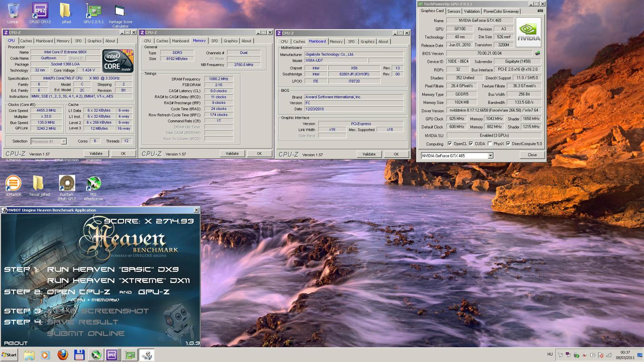
Task: Open Mainboard tab in first CPU-Z window
Action: [x=44, y=41]
